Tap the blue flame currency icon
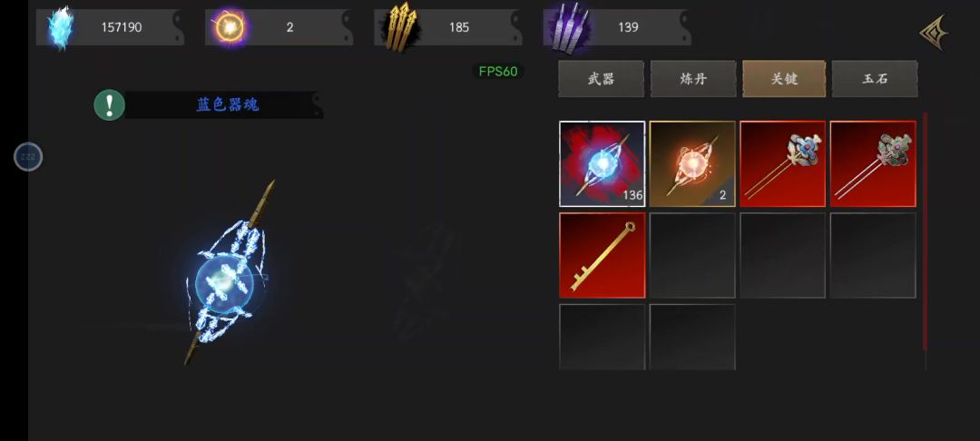980x441 pixels. pos(61,27)
